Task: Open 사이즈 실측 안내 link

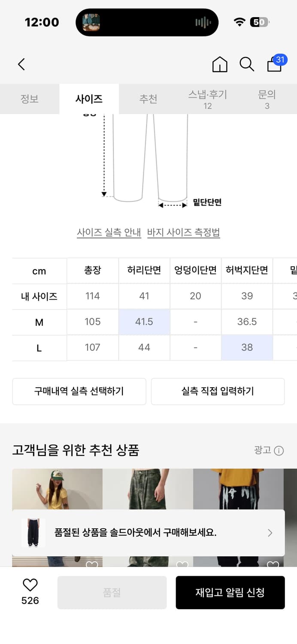Action: [109, 232]
